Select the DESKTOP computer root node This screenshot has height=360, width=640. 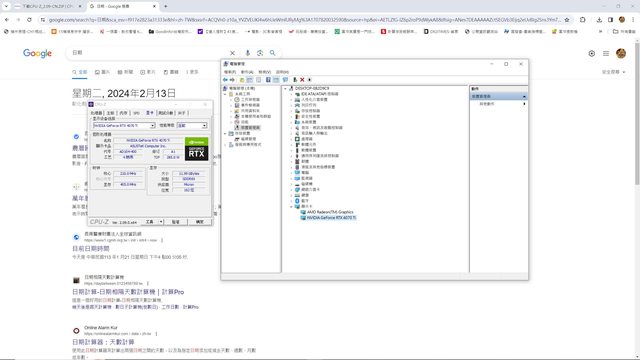312,88
